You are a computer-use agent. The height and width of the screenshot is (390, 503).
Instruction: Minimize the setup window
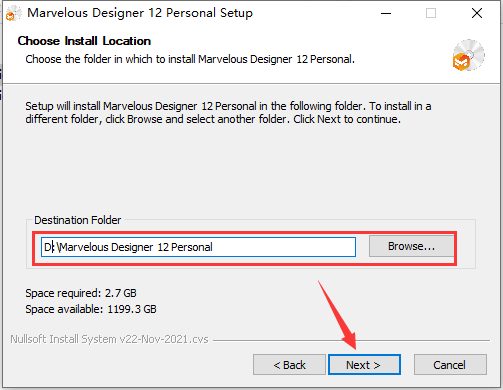click(386, 13)
